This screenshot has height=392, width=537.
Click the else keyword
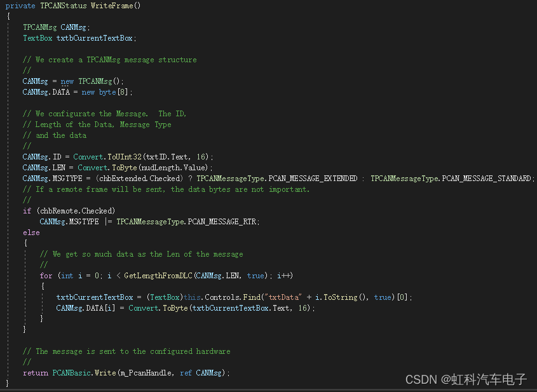point(31,232)
